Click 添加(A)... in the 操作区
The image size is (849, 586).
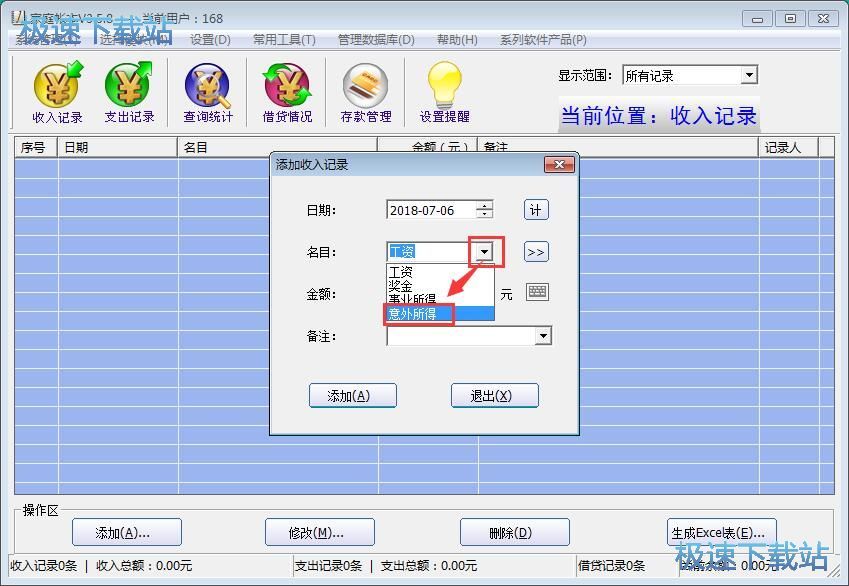pyautogui.click(x=127, y=533)
